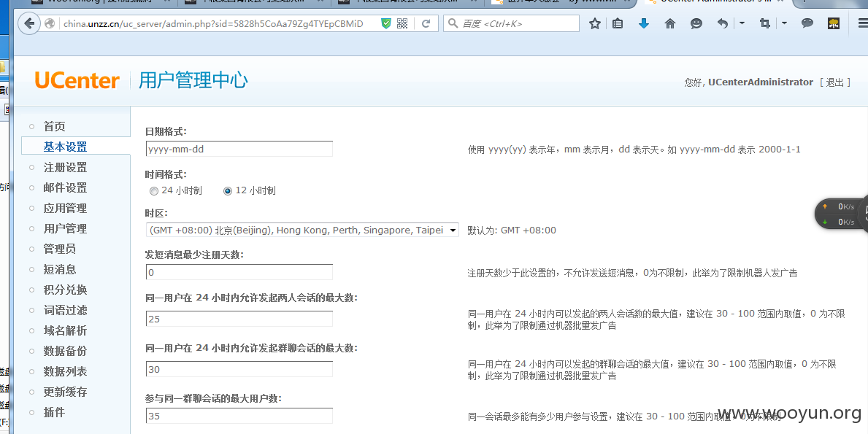
Task: Open 用户管理 in the sidebar
Action: 65,229
